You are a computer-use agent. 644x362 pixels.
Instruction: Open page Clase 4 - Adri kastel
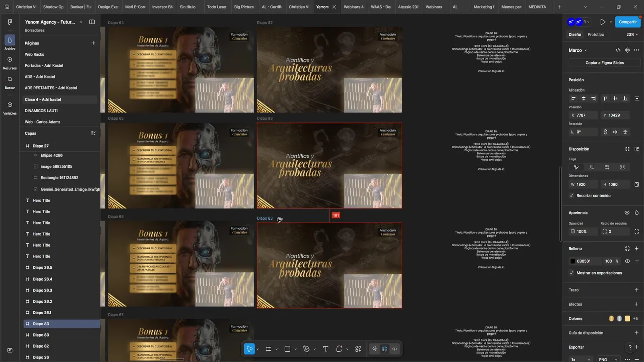tap(60, 99)
